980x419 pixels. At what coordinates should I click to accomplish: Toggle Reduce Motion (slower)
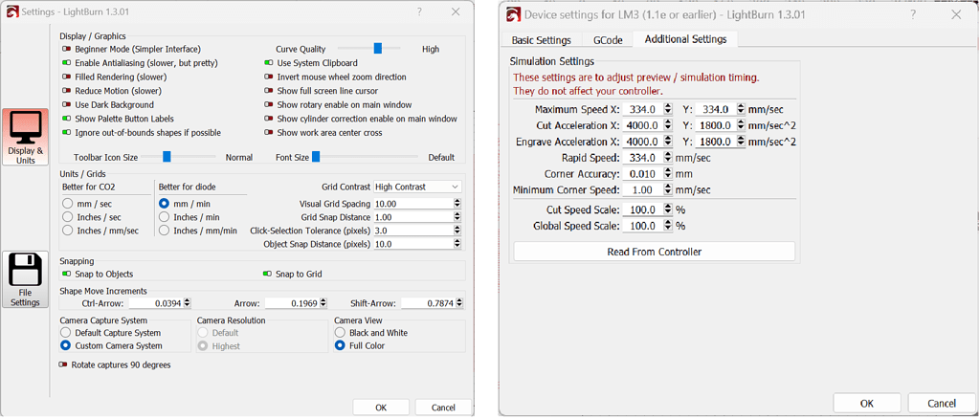pyautogui.click(x=67, y=91)
